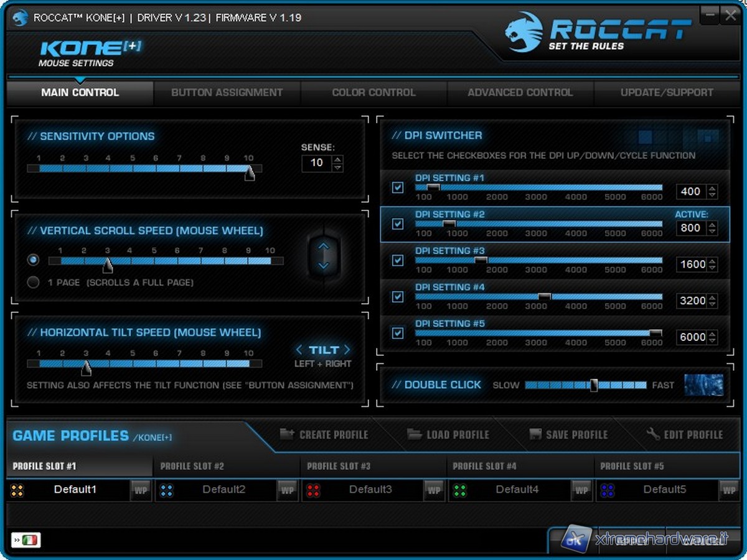Viewport: 747px width, 560px height.
Task: Click the double click test image
Action: point(703,385)
